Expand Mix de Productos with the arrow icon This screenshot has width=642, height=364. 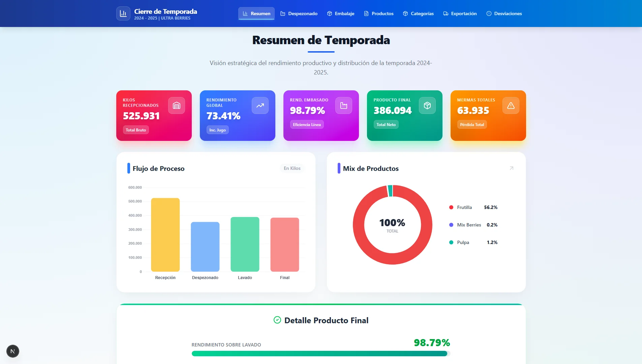[x=512, y=168]
